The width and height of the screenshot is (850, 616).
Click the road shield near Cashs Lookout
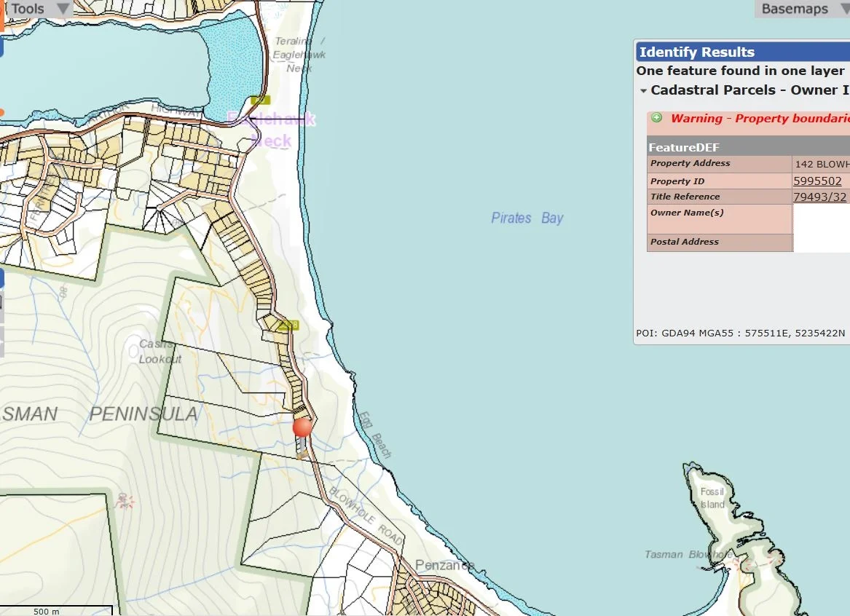tap(288, 325)
